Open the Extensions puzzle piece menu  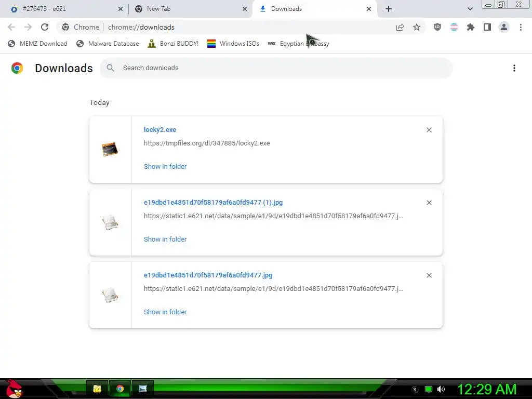coord(471,27)
